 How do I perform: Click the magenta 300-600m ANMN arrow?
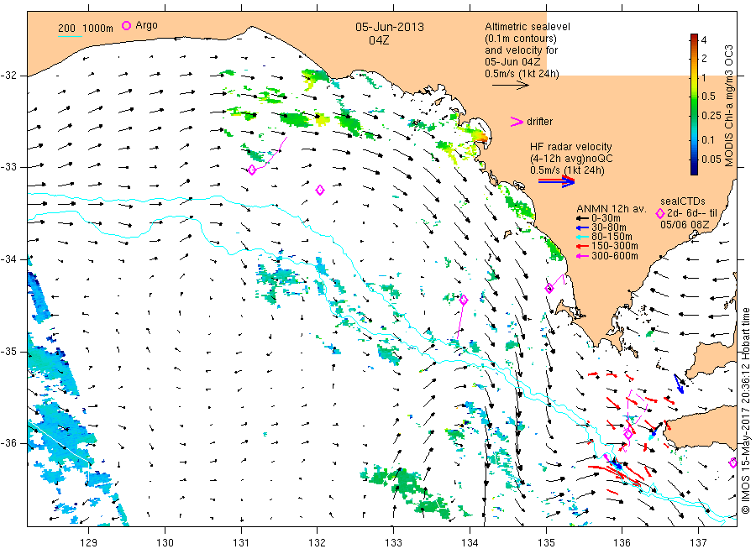click(582, 256)
